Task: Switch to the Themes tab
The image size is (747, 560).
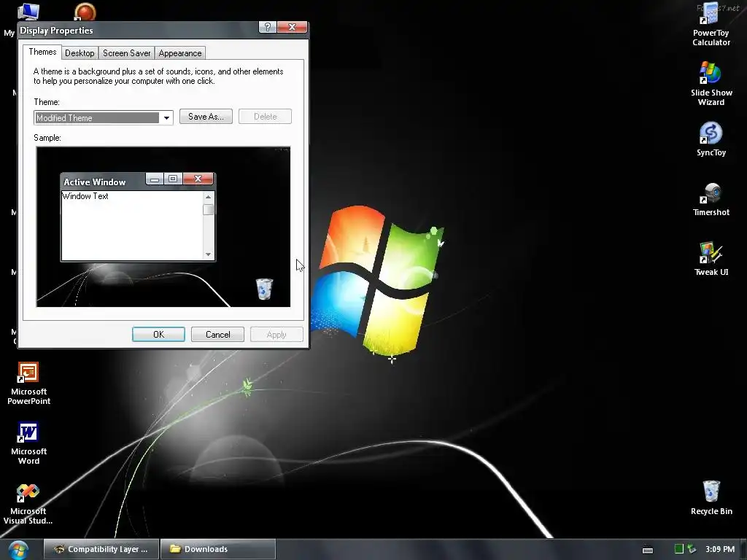Action: 42,52
